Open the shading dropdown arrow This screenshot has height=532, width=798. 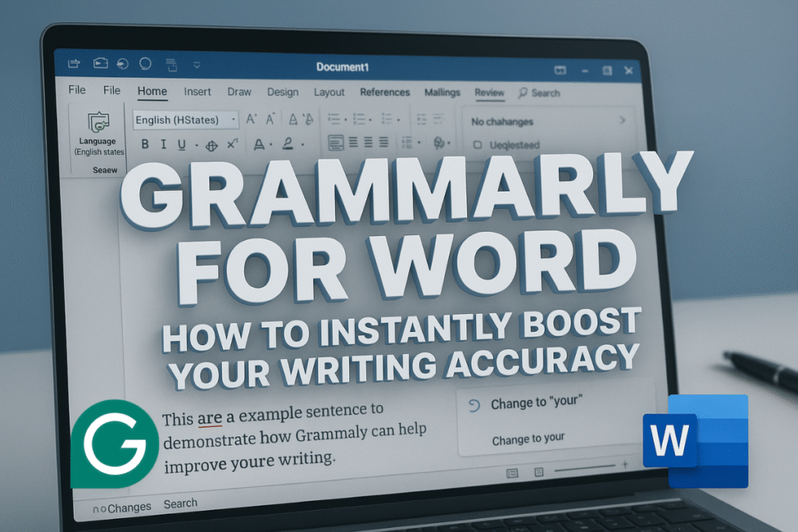point(449,143)
